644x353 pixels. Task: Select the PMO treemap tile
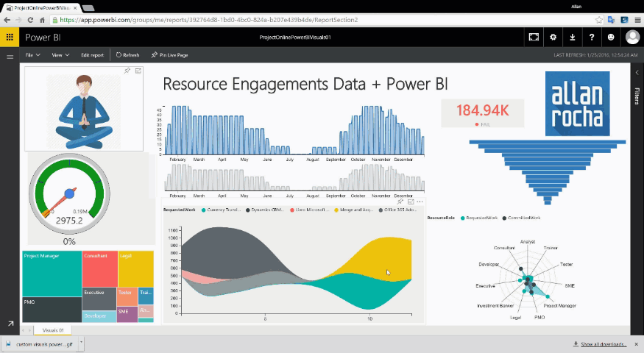coord(52,310)
